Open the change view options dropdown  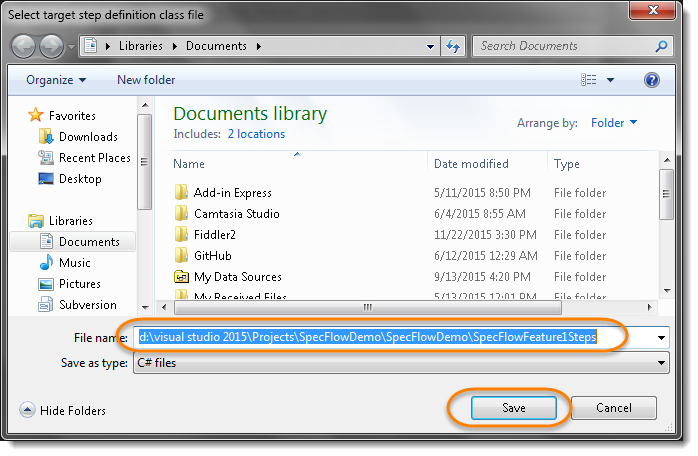click(x=610, y=80)
